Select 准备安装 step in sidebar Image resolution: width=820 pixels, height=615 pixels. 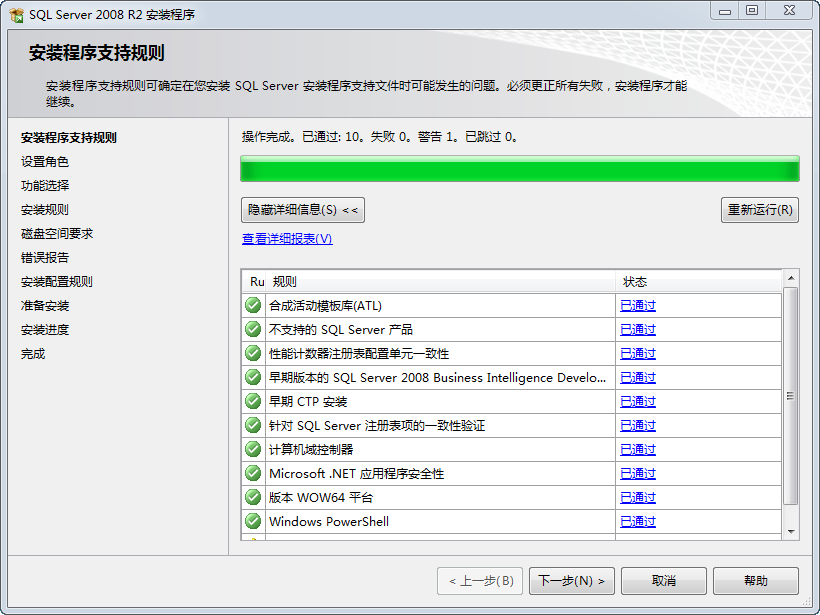45,306
